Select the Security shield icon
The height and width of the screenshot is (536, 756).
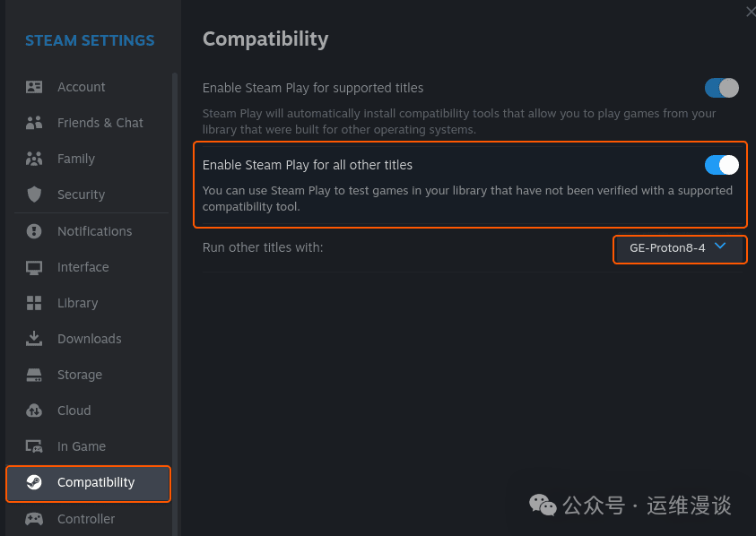click(33, 195)
